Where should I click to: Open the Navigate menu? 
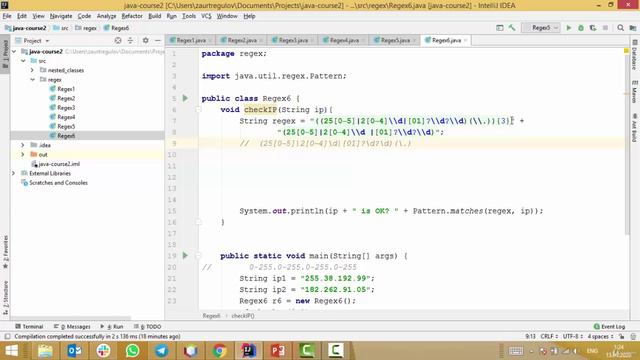(61, 16)
